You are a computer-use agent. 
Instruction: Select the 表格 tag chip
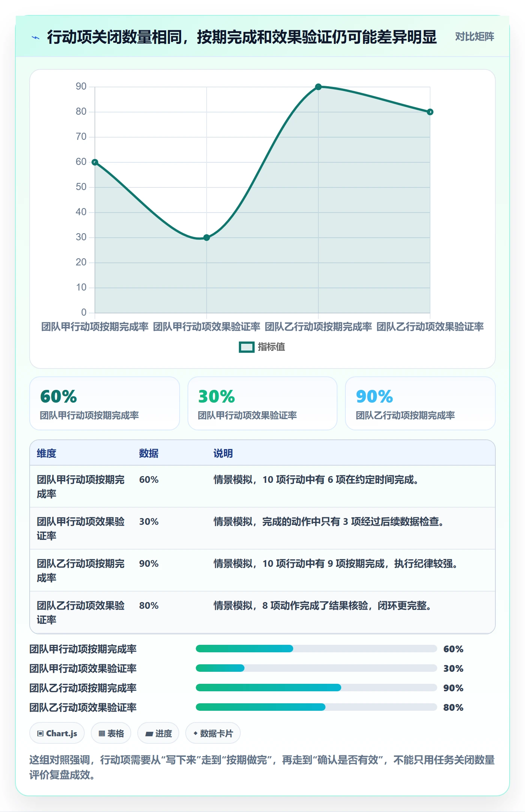point(111,733)
